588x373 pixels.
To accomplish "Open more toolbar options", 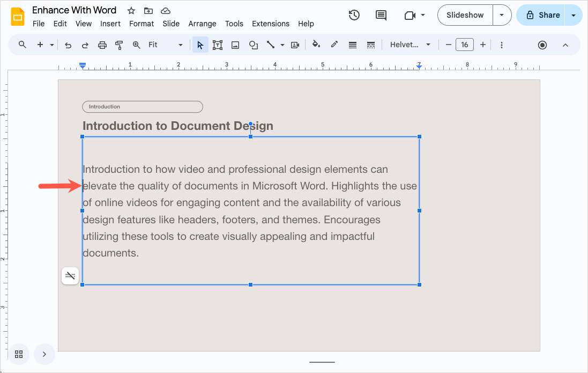I will 502,45.
